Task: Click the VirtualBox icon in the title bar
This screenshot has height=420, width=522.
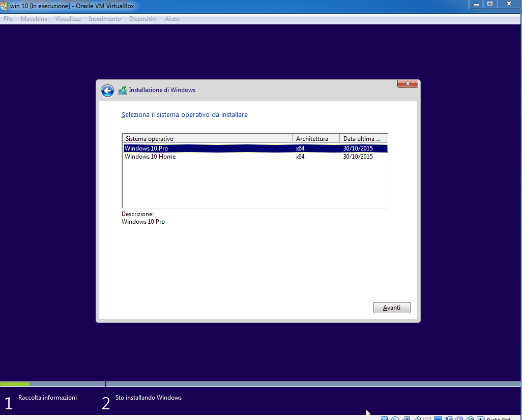Action: [4, 6]
